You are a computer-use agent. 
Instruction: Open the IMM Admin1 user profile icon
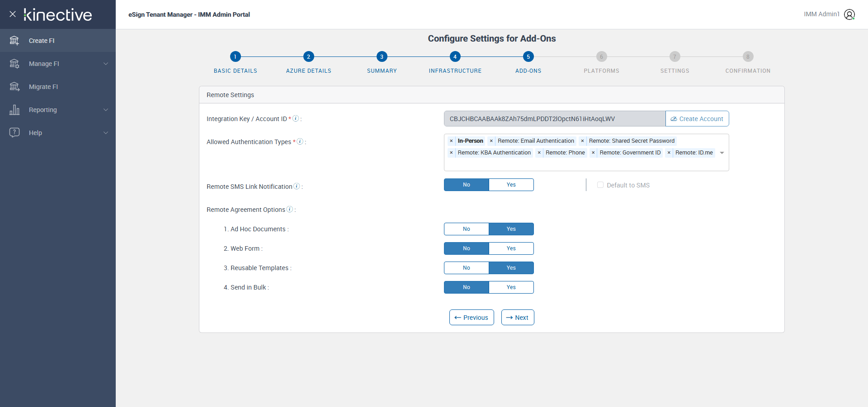849,14
